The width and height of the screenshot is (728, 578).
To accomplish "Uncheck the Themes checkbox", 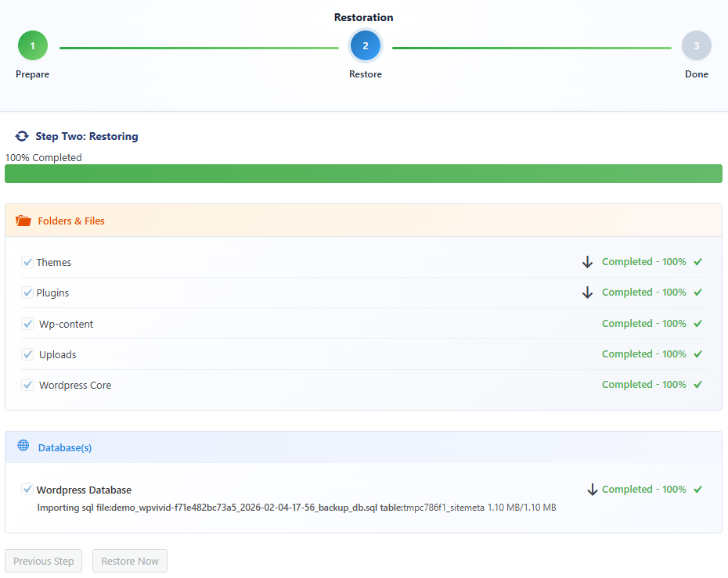I will pyautogui.click(x=27, y=262).
